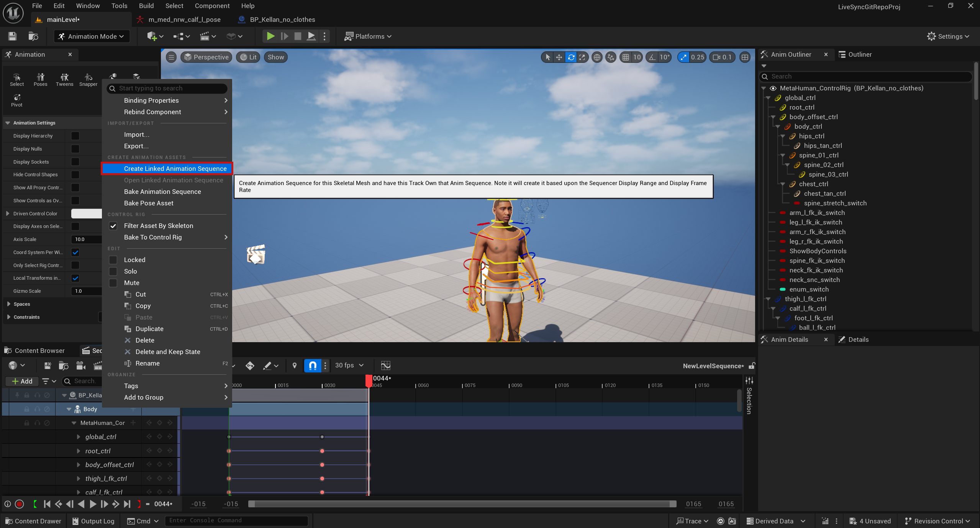
Task: Open viewport hamburger options menu
Action: tap(171, 57)
